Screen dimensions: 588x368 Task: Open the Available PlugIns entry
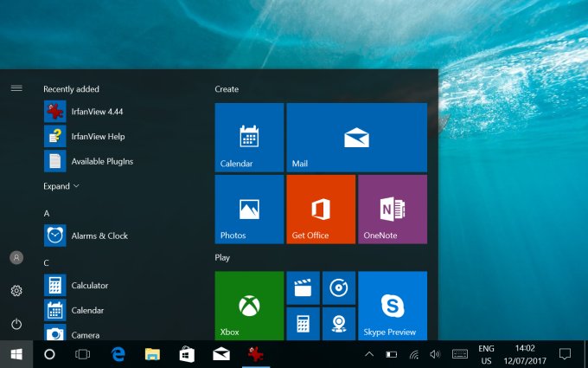pos(101,161)
